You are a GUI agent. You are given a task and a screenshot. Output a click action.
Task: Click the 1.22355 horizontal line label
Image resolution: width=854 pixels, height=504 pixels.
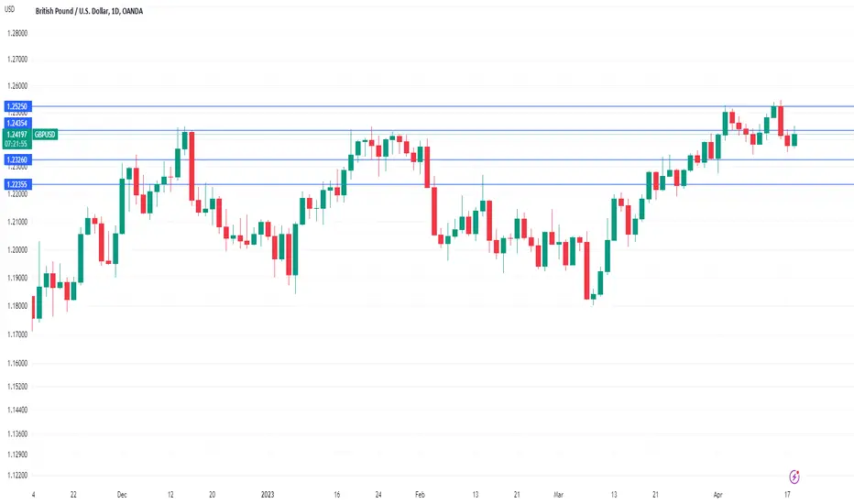coord(17,184)
